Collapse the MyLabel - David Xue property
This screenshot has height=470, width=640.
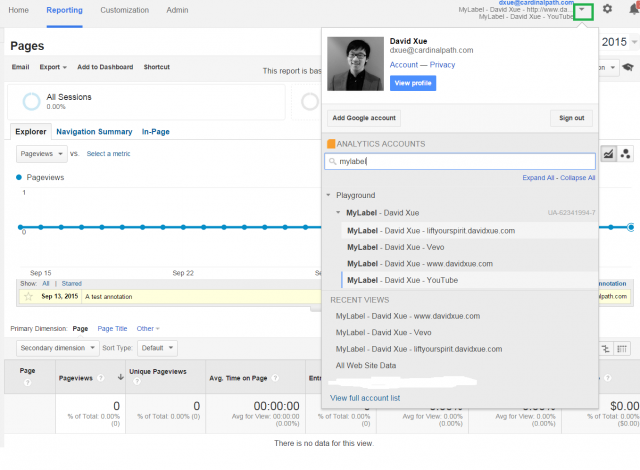click(x=338, y=212)
